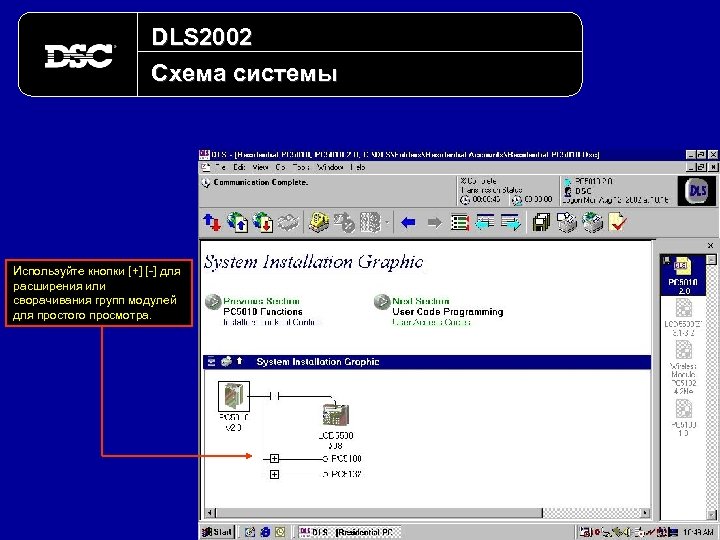Click the previous section window-arrow toolbar icon

485,222
